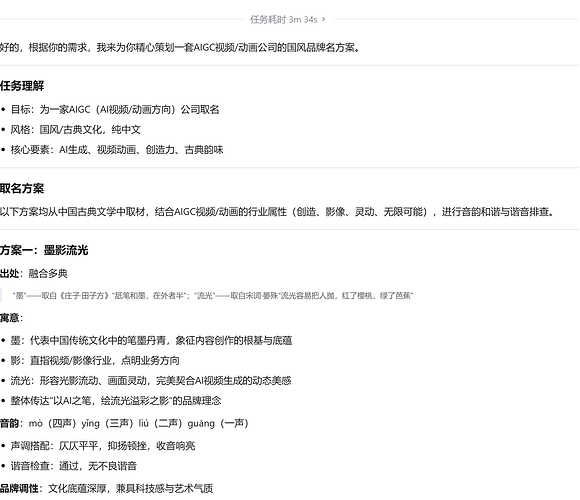580x500 pixels.
Task: Click the bullet starting 影：直指视频/影像行业
Action: (x=95, y=360)
